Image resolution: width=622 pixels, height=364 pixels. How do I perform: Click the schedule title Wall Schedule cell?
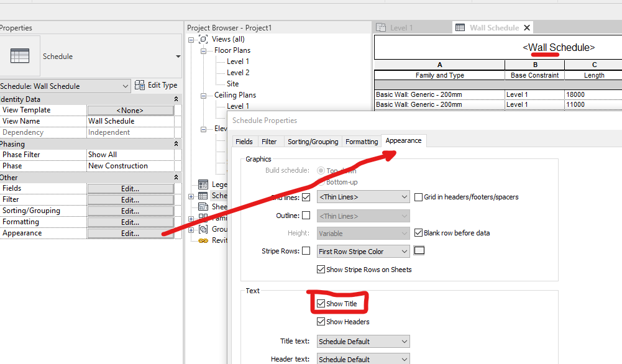(x=559, y=48)
